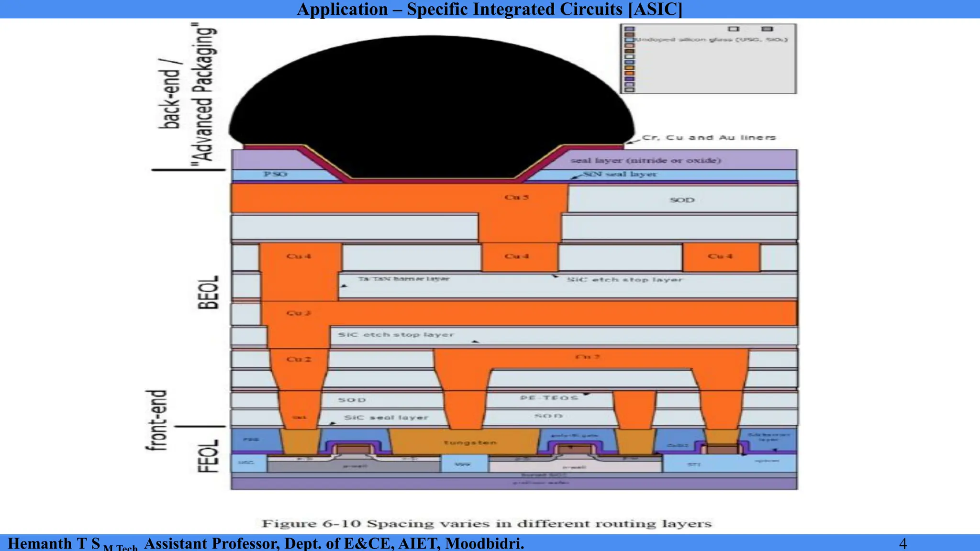980x551 pixels.
Task: Click the 'Figure 6-10 Spacing varies' caption
Action: pos(487,524)
